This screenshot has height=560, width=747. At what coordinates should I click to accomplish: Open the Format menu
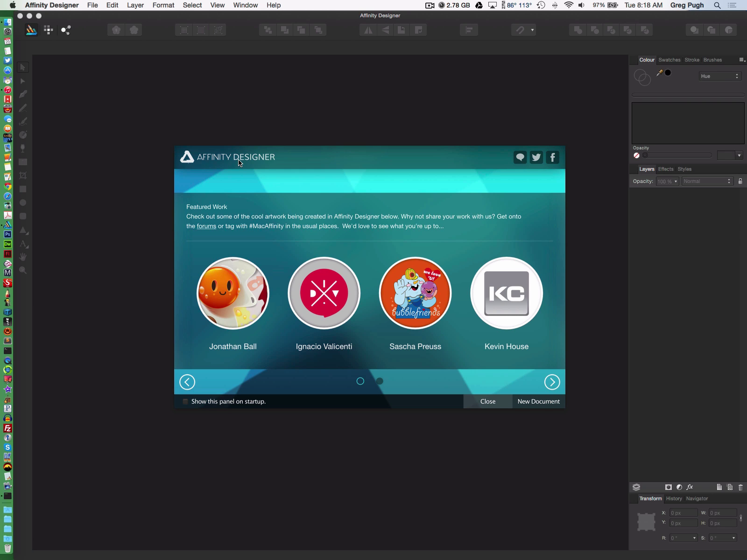163,5
